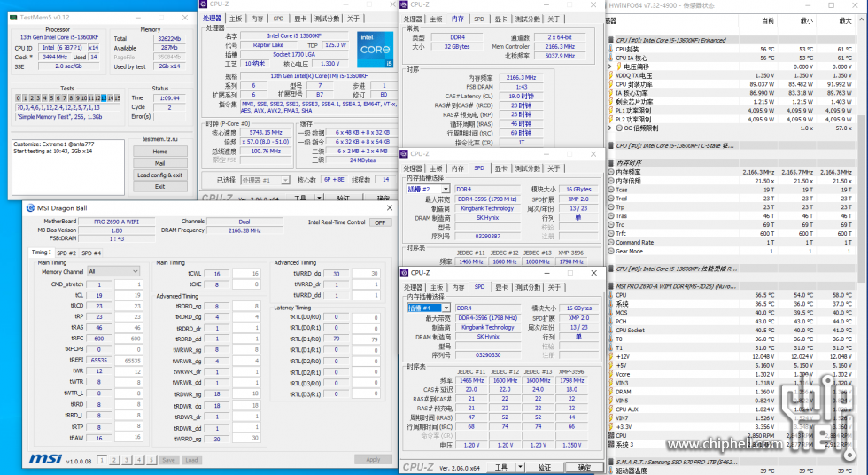Click round icon beside Gear Mode sensor

point(610,251)
